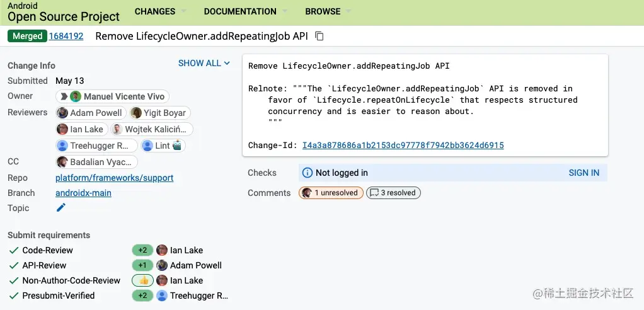
Task: Copy the change subject with copy icon
Action: (x=319, y=36)
